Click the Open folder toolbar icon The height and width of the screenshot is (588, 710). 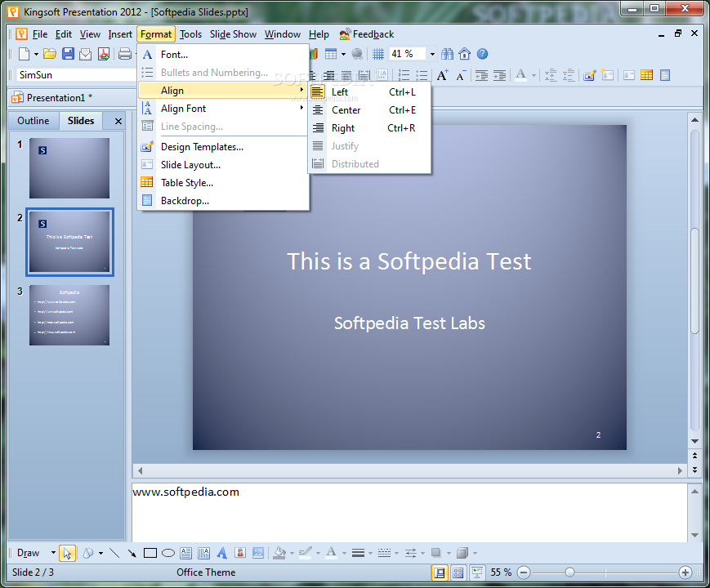(x=49, y=54)
